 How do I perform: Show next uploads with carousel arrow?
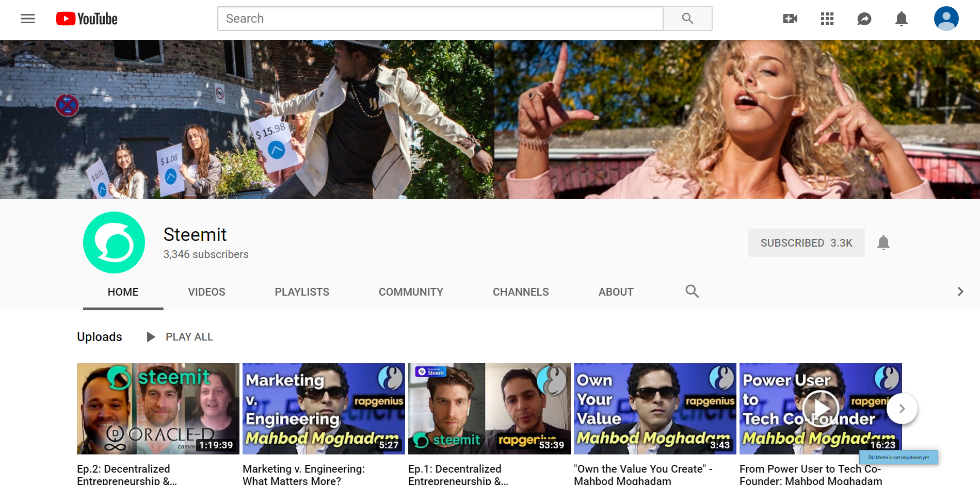click(902, 409)
